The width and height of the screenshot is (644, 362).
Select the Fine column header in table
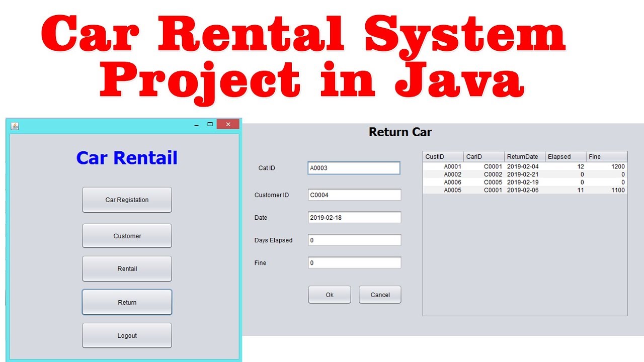(x=607, y=156)
